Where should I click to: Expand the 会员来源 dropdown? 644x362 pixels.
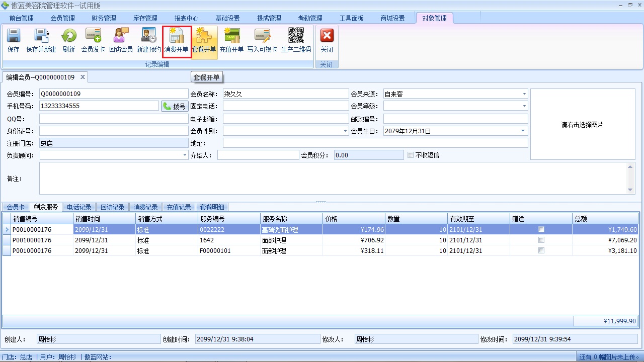click(524, 94)
